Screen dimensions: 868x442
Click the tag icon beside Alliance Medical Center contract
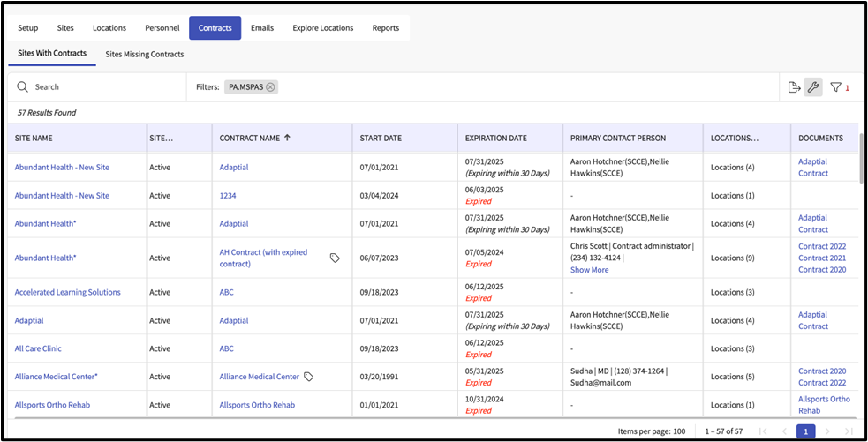coord(309,377)
